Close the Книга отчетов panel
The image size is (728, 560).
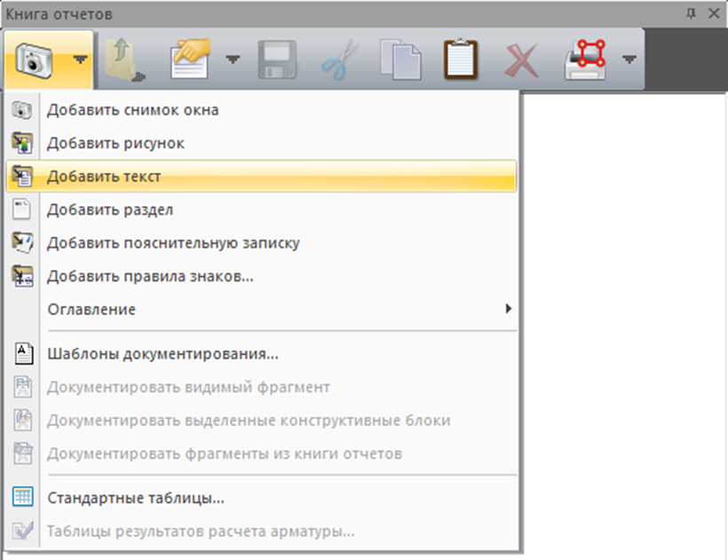pos(714,13)
